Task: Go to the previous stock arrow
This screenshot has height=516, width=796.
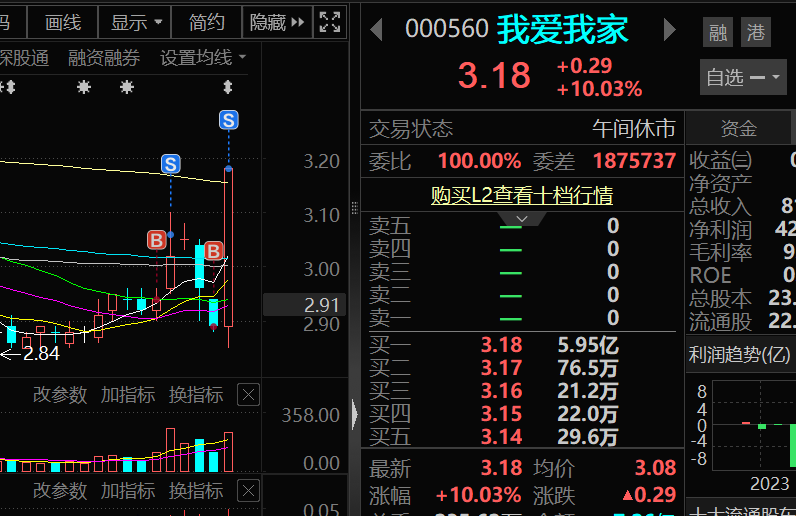Action: coord(376,30)
